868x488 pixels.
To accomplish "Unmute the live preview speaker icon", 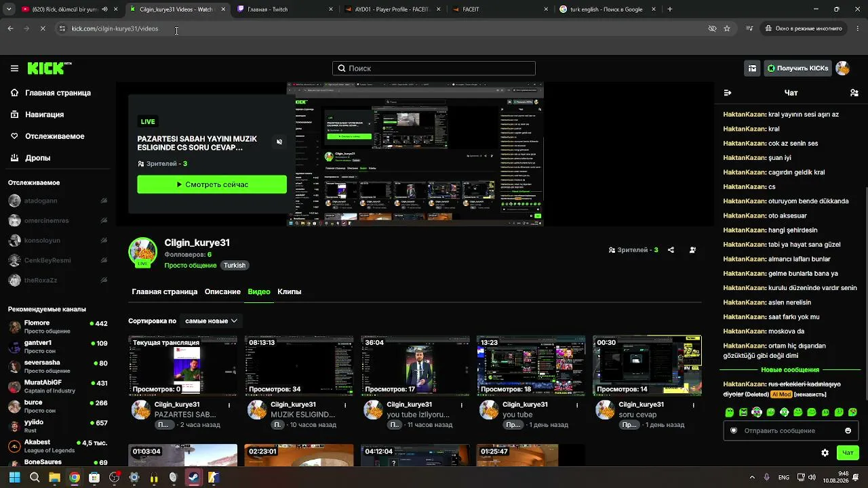I will (279, 142).
